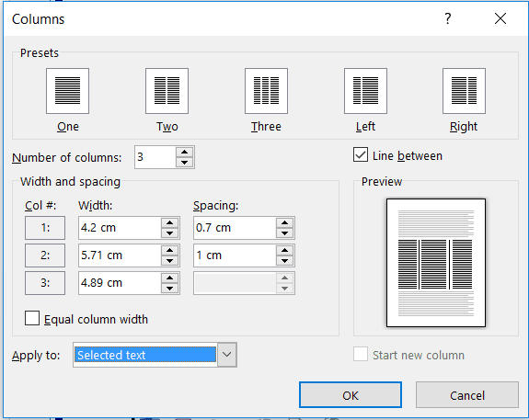Enable the Equal column width checkbox

coord(32,318)
